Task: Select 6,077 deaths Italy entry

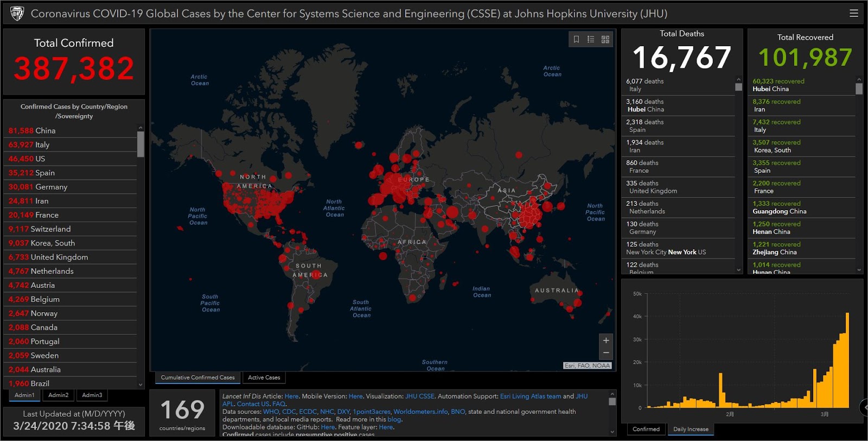Action: pos(678,85)
